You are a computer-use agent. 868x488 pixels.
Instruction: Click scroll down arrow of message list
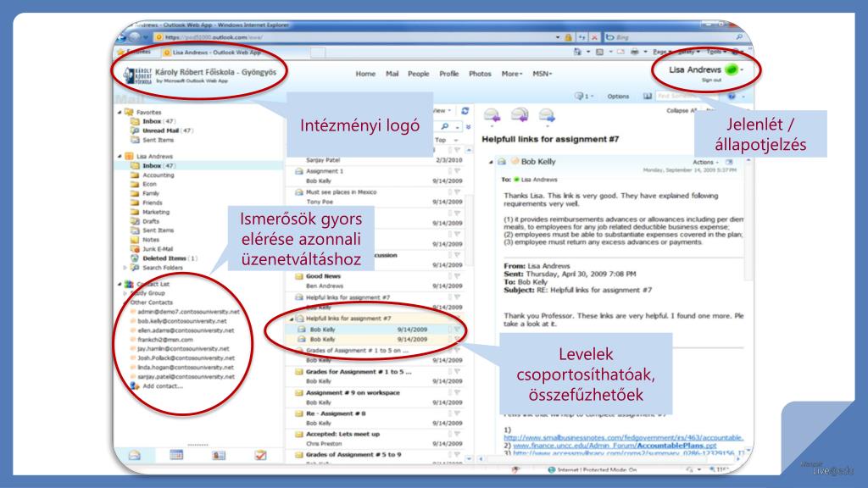(469, 458)
